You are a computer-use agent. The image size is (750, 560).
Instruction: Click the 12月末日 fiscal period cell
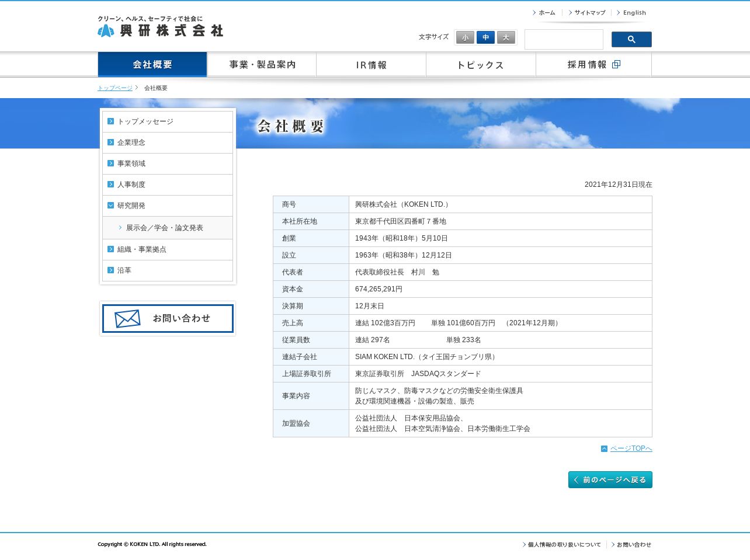tap(501, 306)
